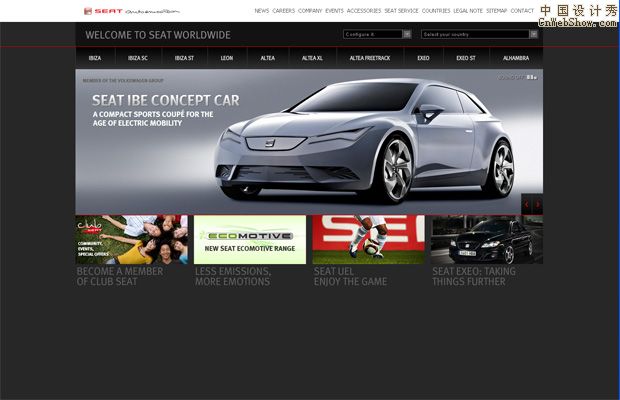
Task: Open the LEGAL NOTE link
Action: 468,11
